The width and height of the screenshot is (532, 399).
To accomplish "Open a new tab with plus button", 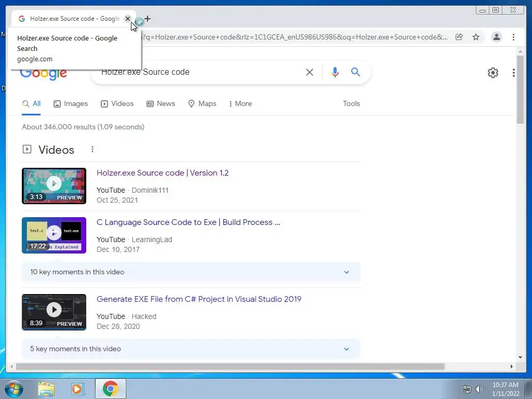I will tap(148, 19).
